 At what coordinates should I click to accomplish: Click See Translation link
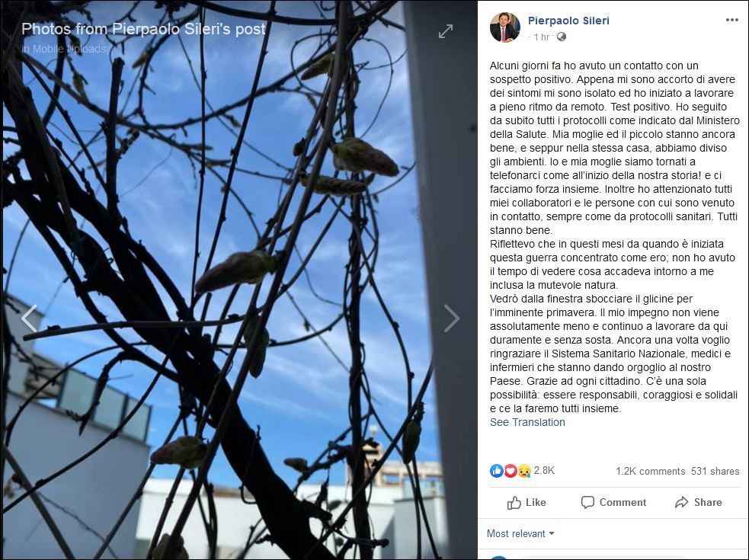pos(527,422)
